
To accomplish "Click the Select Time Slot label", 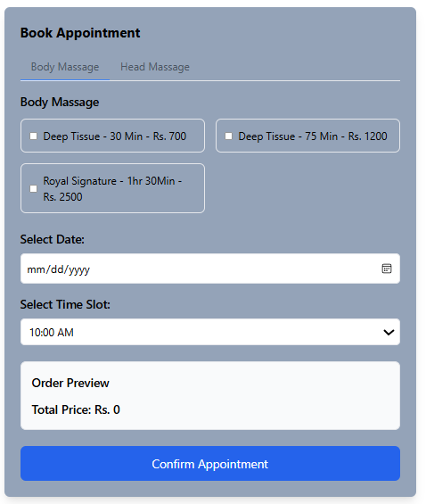I will [x=65, y=304].
